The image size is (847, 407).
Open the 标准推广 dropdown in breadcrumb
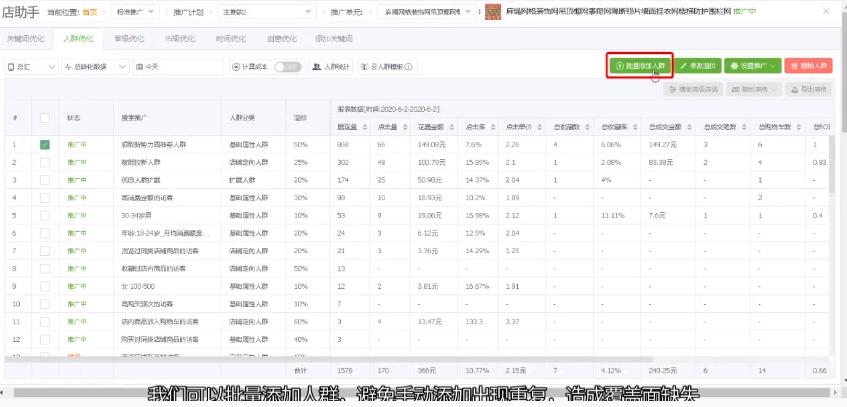[135, 11]
